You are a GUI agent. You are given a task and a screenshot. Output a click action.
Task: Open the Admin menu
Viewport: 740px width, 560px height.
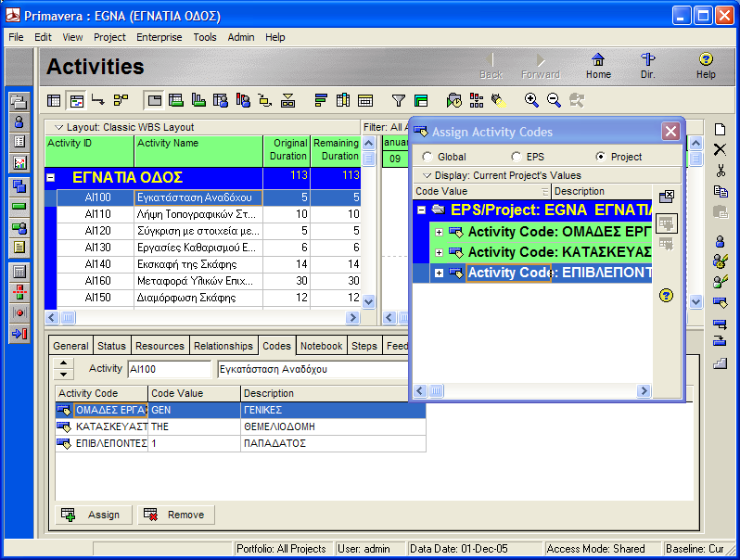click(241, 37)
